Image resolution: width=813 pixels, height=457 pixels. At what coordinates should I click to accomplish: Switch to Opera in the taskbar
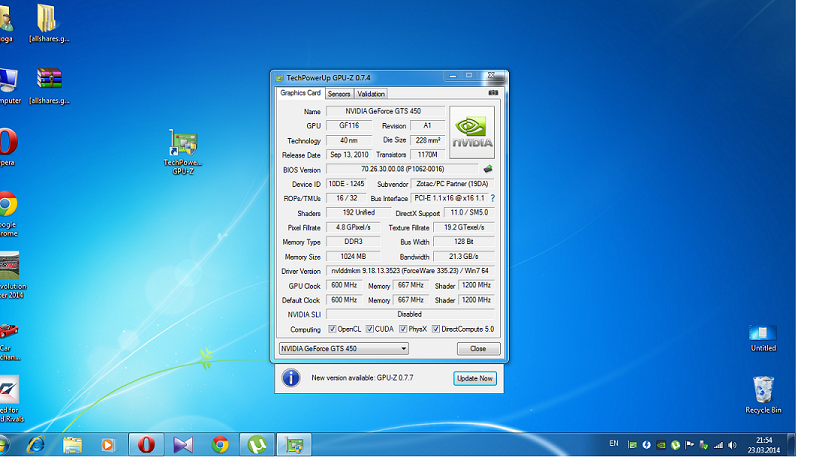(x=146, y=445)
